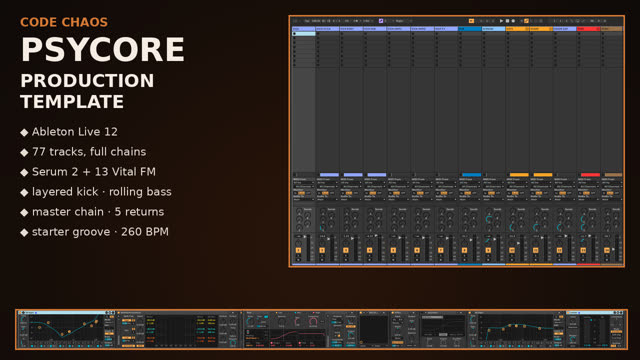
Task: Select the orange track 10 header
Action: (518, 29)
